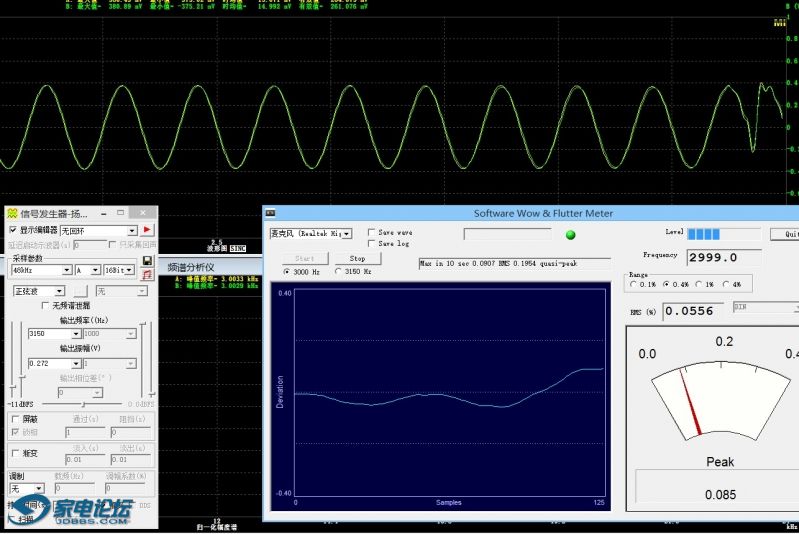This screenshot has height=534, width=799.
Task: Click the red play button in signal generator
Action: [147, 230]
